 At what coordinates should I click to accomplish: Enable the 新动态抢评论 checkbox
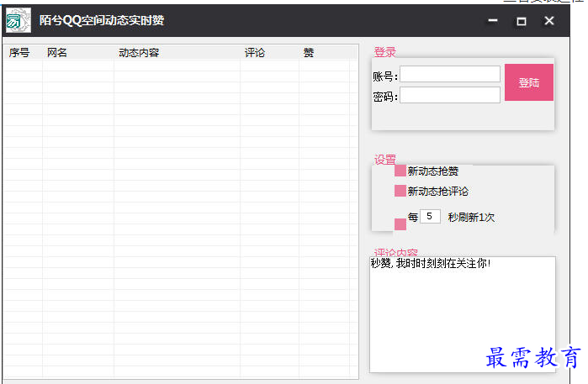[x=400, y=191]
